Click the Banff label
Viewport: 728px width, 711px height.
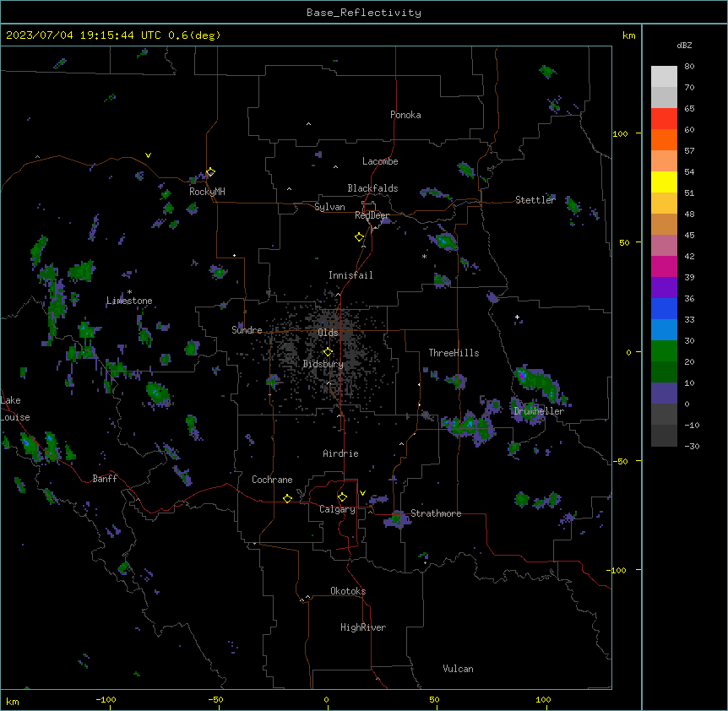(105, 479)
